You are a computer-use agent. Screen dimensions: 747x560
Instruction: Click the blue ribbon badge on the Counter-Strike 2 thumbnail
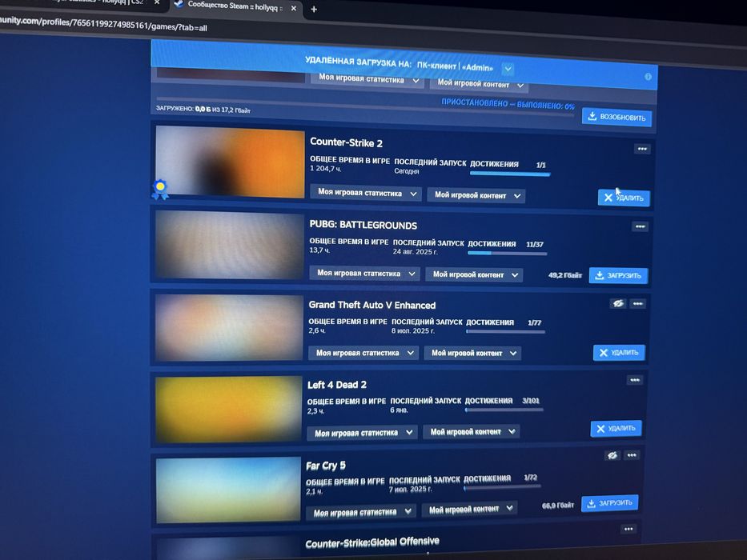pos(160,189)
